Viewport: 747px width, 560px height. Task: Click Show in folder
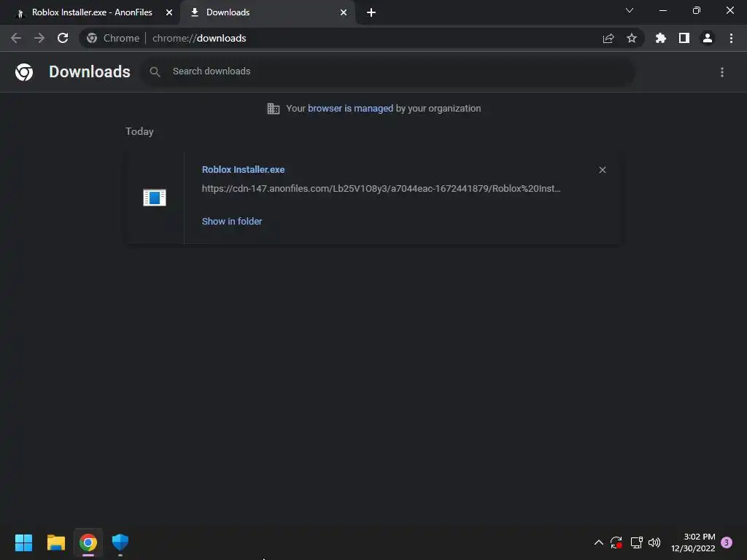(x=232, y=222)
